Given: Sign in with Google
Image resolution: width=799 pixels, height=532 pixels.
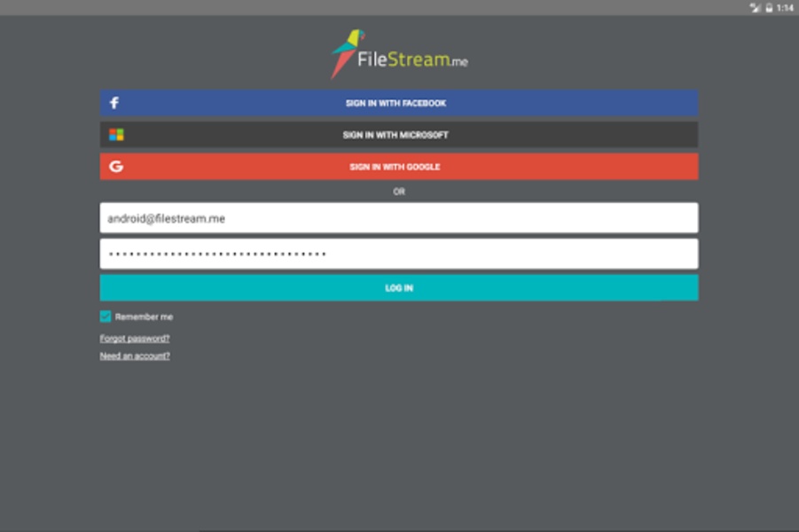Looking at the screenshot, I should (399, 167).
